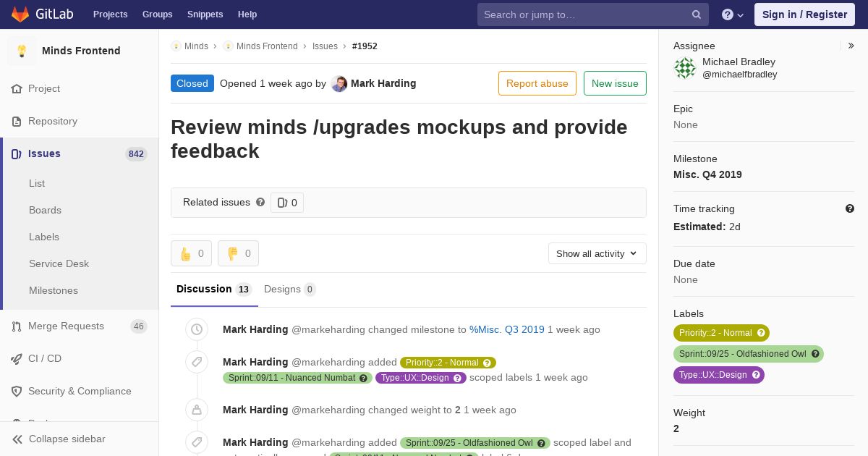
Task: Click the @michaelfbradley username
Action: [740, 75]
